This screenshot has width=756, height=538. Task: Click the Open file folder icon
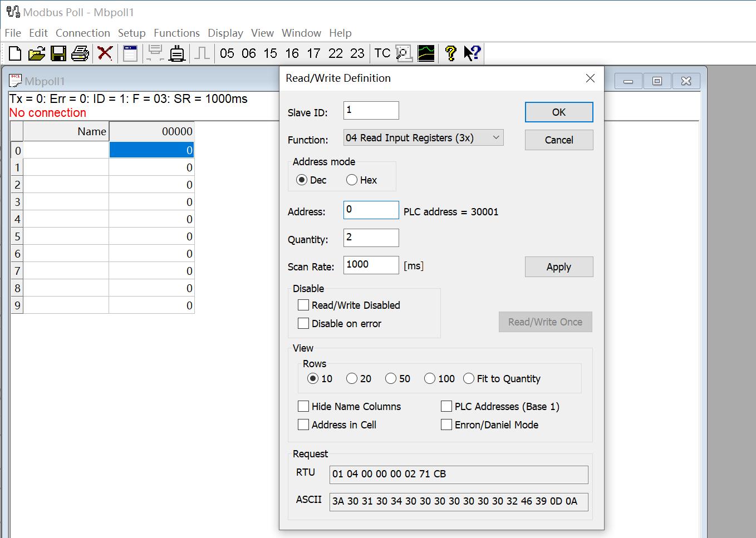(x=37, y=53)
